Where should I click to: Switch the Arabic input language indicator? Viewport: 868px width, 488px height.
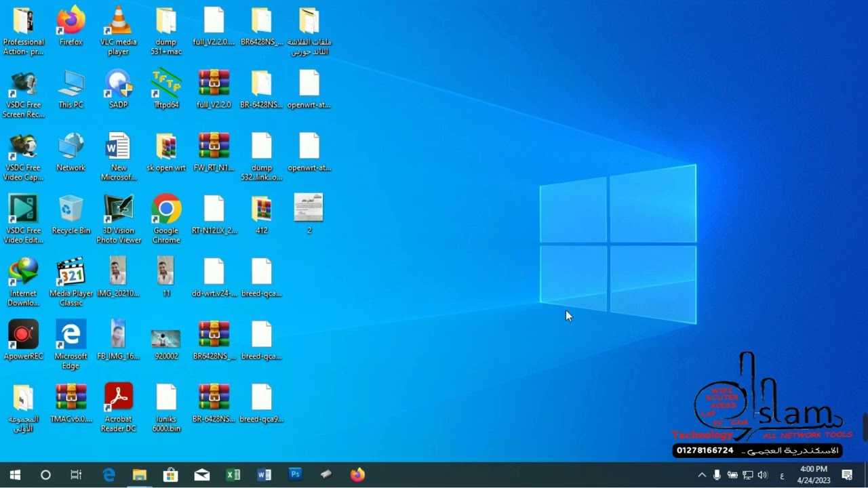point(782,475)
